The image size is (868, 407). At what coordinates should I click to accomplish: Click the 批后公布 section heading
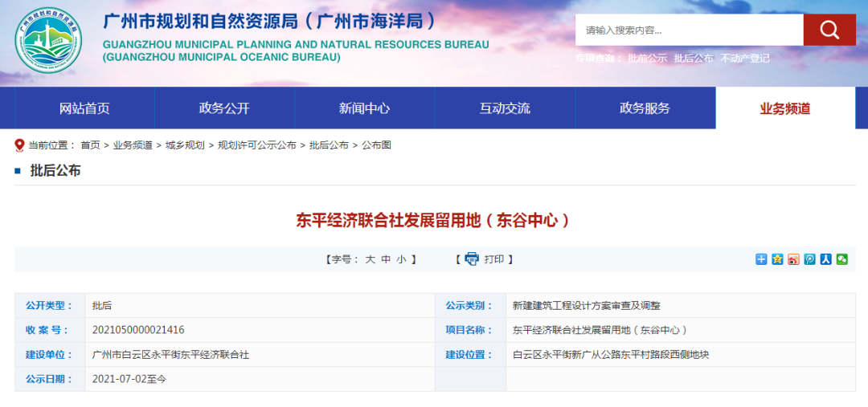tap(55, 171)
